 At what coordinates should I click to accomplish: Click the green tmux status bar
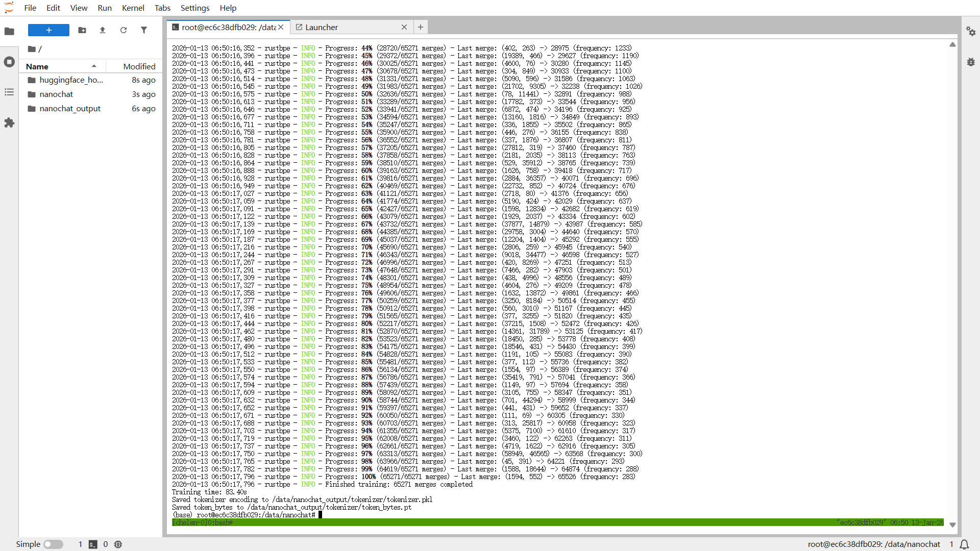558,522
